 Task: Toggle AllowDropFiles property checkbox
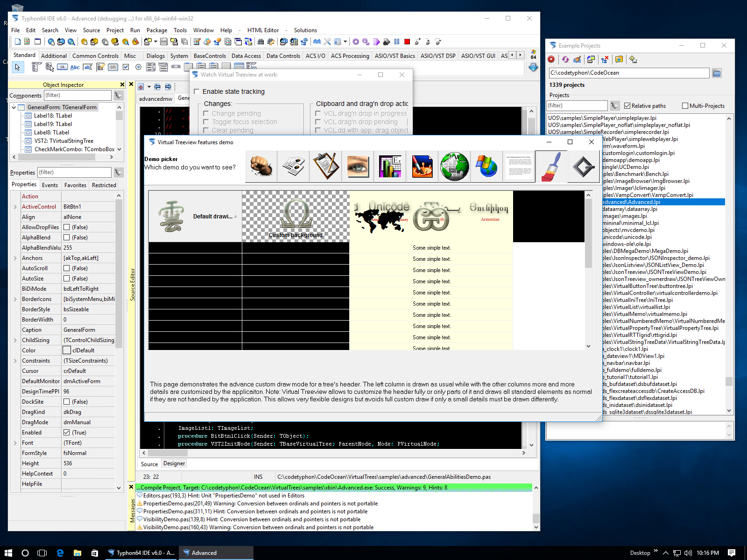point(67,227)
